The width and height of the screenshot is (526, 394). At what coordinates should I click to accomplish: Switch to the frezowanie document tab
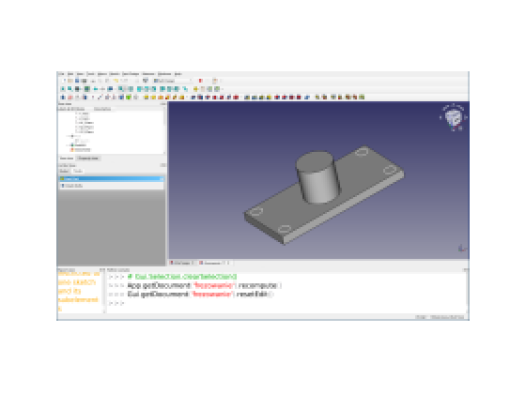pyautogui.click(x=212, y=263)
